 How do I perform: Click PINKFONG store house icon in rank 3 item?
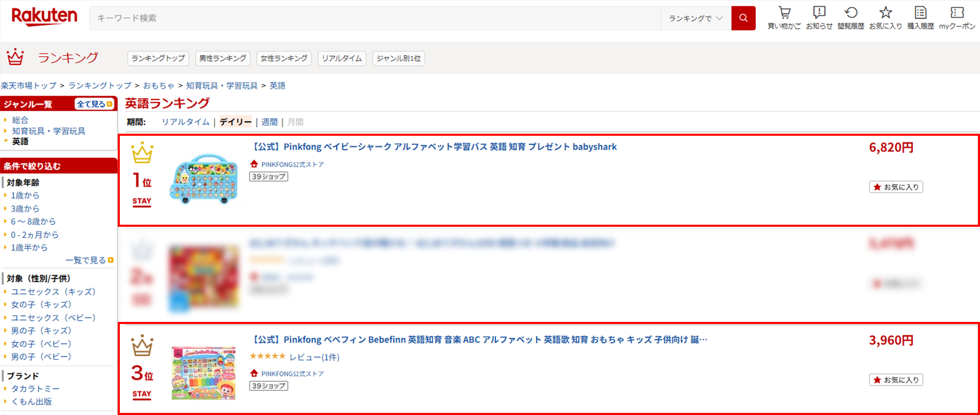(254, 373)
